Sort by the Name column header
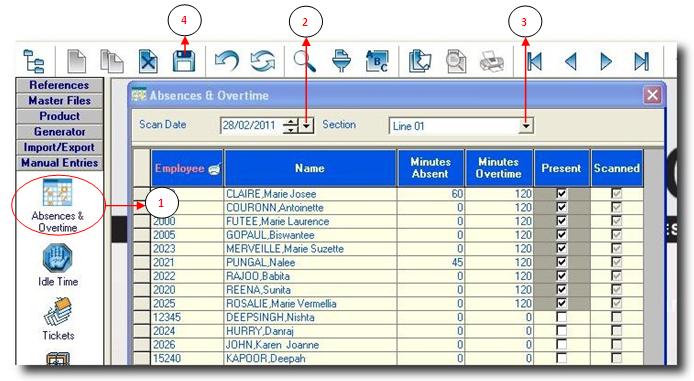The height and width of the screenshot is (381, 694). [310, 168]
